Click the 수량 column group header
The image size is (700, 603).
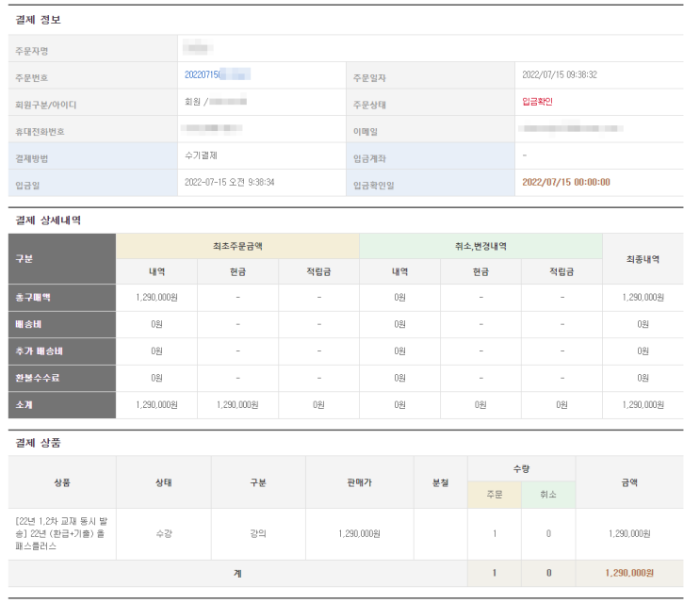pyautogui.click(x=521, y=468)
